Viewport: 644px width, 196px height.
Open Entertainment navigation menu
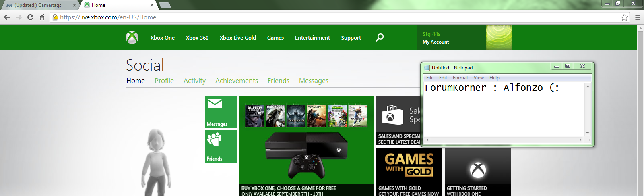tap(312, 38)
